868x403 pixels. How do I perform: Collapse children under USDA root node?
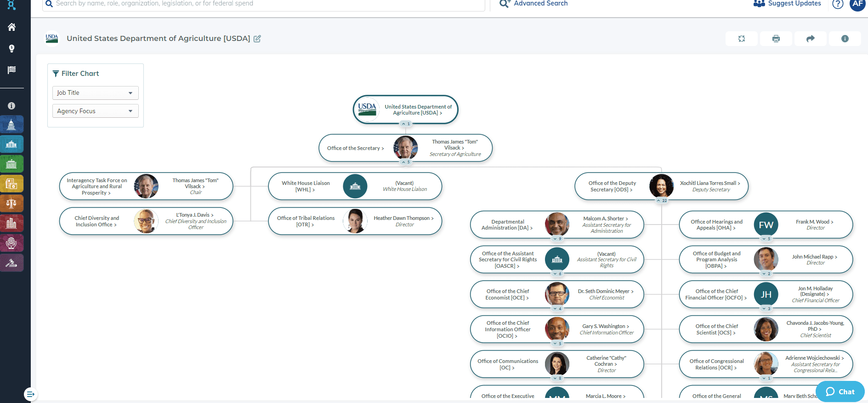[406, 124]
